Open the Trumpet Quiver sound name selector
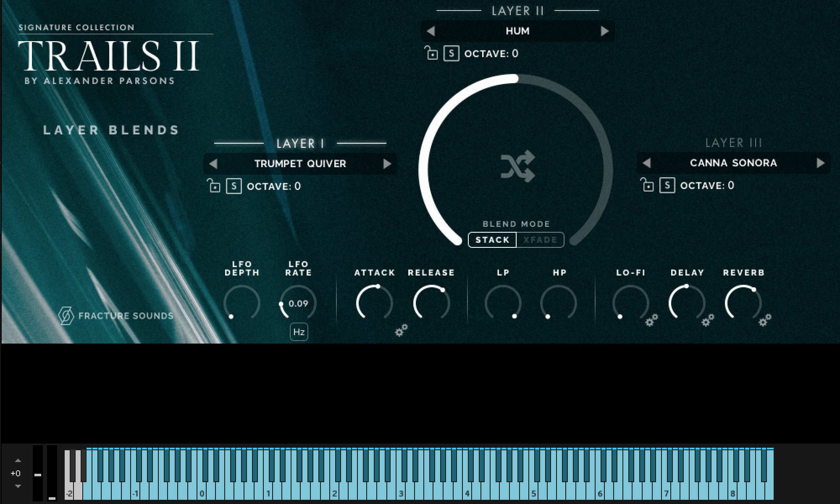Image resolution: width=840 pixels, height=504 pixels. pos(300,164)
